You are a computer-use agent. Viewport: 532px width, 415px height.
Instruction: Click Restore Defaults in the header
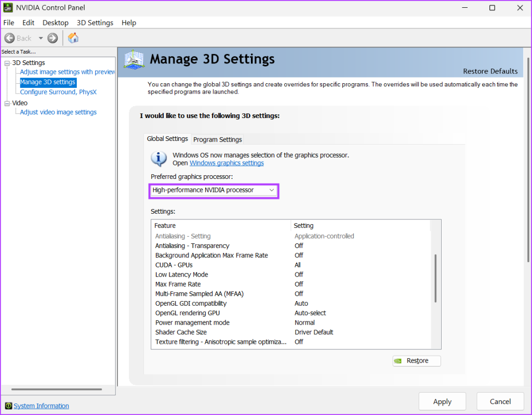(490, 71)
